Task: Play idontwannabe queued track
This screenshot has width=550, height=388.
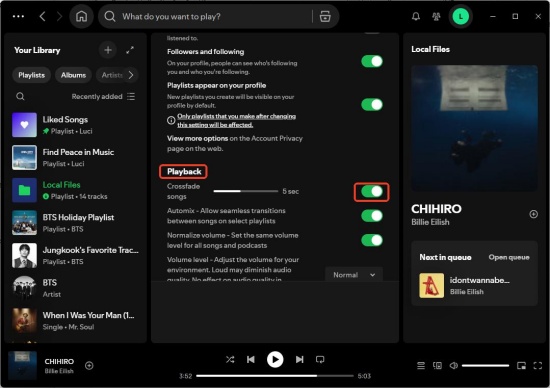Action: (474, 286)
